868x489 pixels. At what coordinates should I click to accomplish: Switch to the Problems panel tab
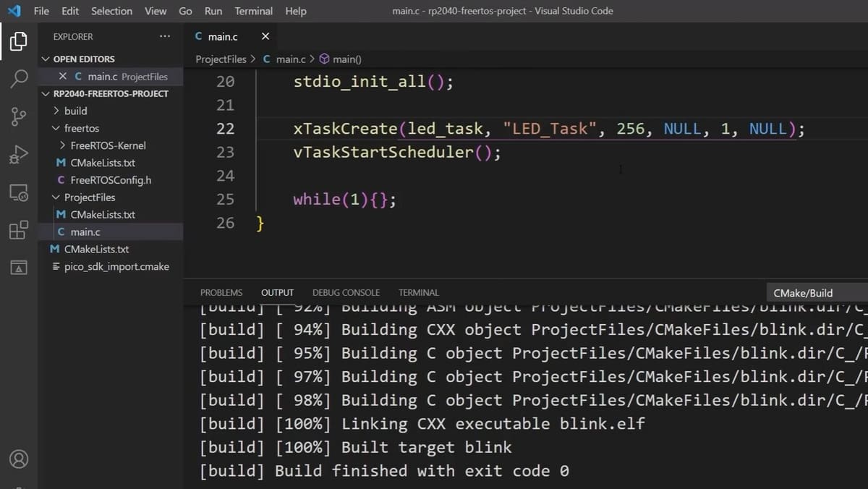[221, 293]
